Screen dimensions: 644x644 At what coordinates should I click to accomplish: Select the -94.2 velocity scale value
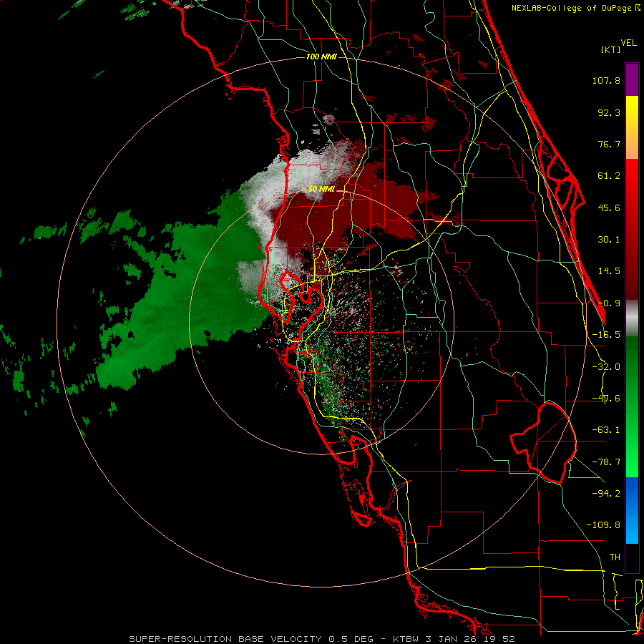606,493
